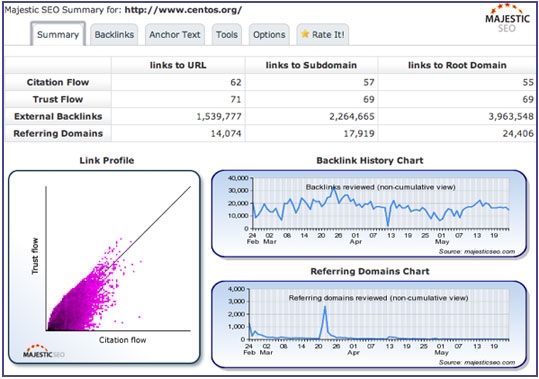This screenshot has height=379, width=539.
Task: Click External Backlinks value 1,539,777
Action: [219, 117]
